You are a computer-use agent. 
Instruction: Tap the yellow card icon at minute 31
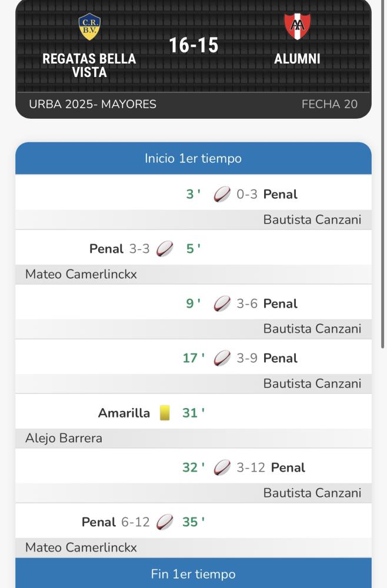[165, 413]
